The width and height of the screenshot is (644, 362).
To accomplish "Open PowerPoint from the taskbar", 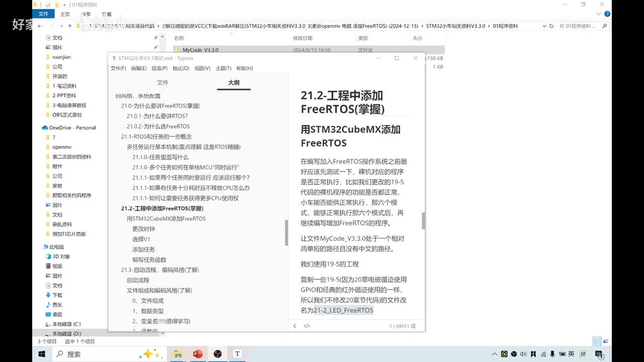I will (x=197, y=354).
